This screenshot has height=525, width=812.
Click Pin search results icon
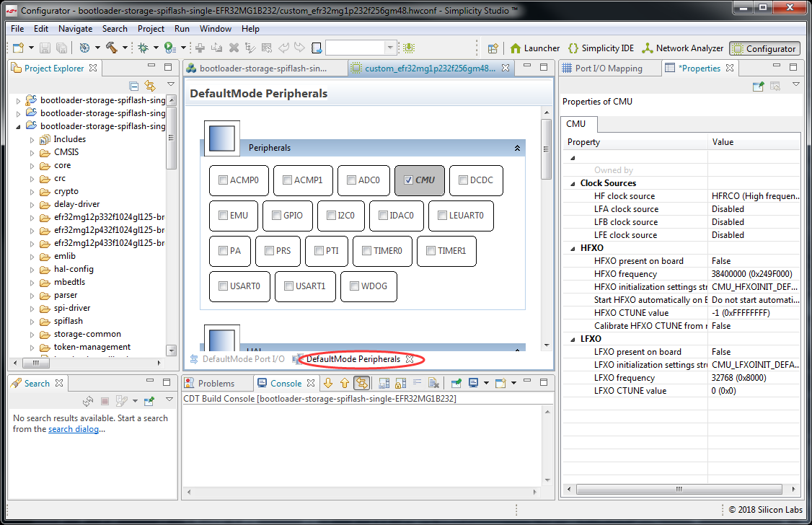[149, 401]
